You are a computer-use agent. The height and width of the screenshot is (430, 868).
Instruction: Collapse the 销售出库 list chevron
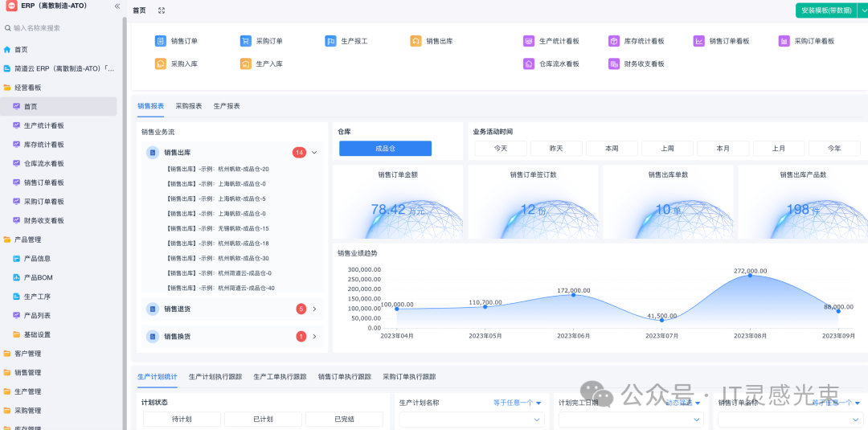pos(314,152)
